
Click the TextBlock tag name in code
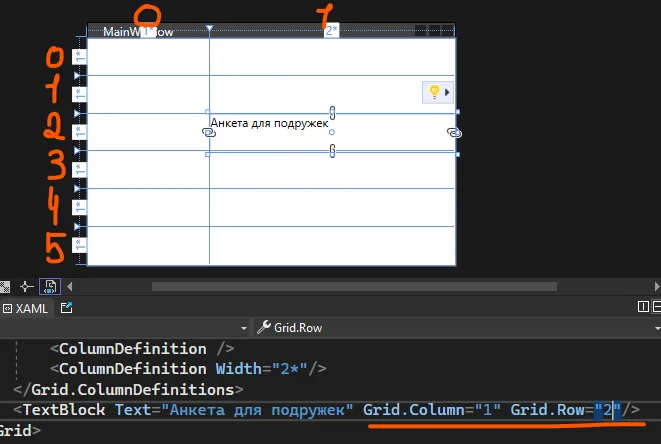64,410
